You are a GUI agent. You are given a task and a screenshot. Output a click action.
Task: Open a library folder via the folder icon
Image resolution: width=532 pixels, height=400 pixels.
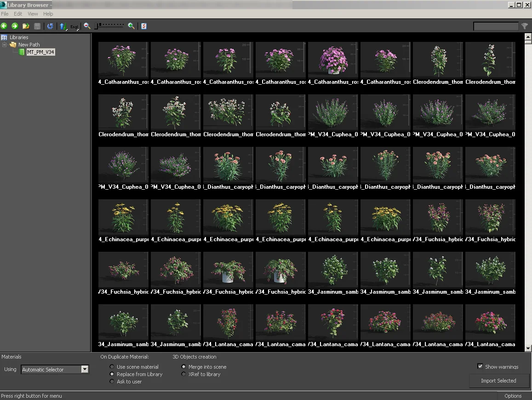click(26, 26)
